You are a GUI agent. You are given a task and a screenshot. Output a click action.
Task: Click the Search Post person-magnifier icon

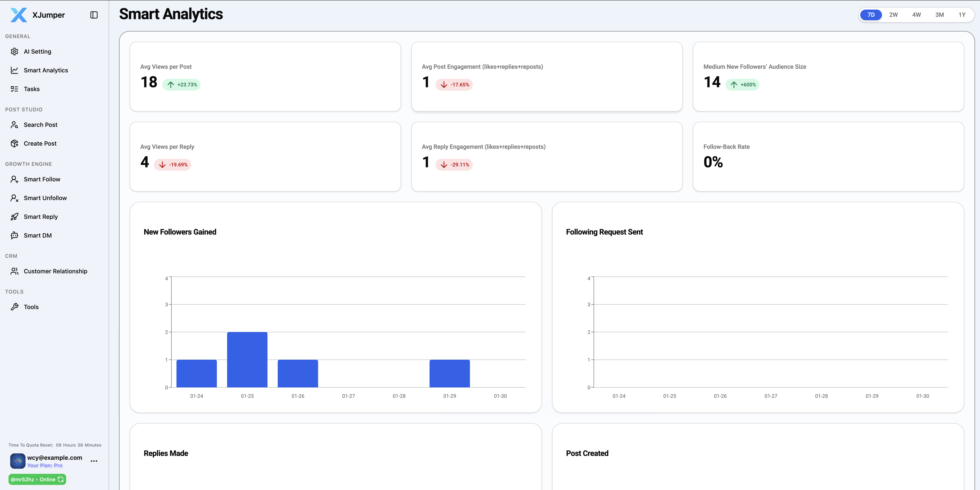click(x=14, y=125)
